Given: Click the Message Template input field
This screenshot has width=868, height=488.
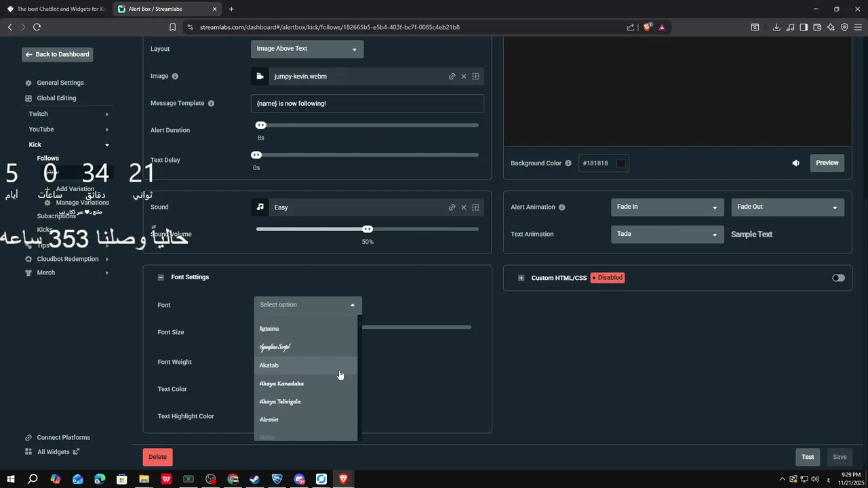Looking at the screenshot, I should click(368, 104).
